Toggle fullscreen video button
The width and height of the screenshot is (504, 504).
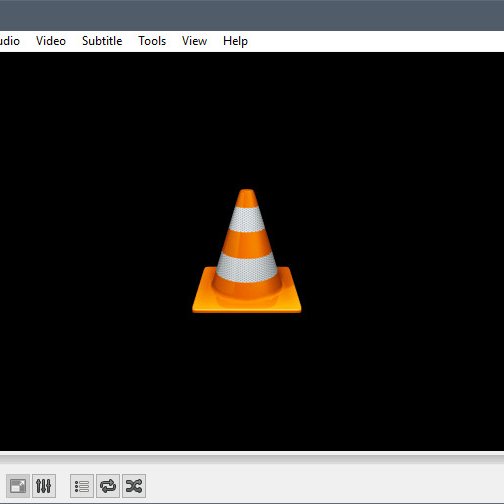[x=18, y=486]
